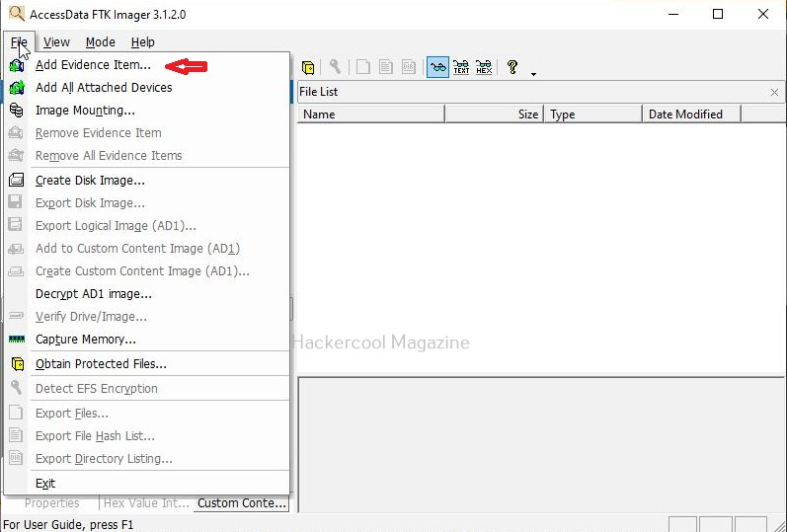The width and height of the screenshot is (787, 532).
Task: Open the View menu
Action: (x=56, y=42)
